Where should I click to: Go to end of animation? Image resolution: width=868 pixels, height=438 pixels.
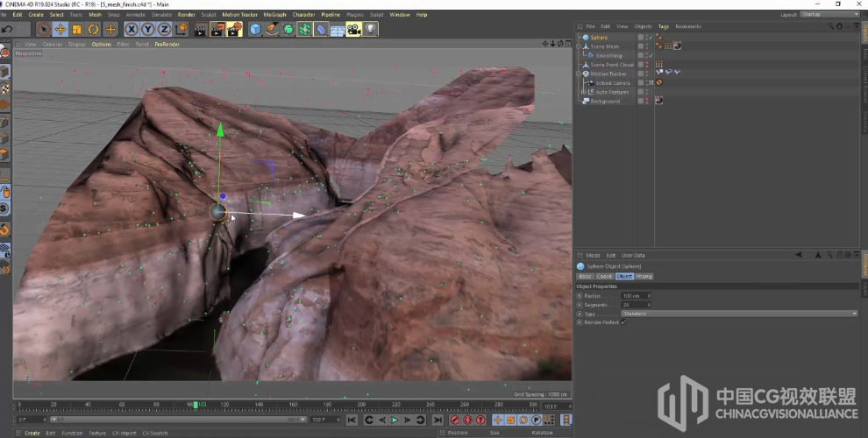pyautogui.click(x=438, y=420)
